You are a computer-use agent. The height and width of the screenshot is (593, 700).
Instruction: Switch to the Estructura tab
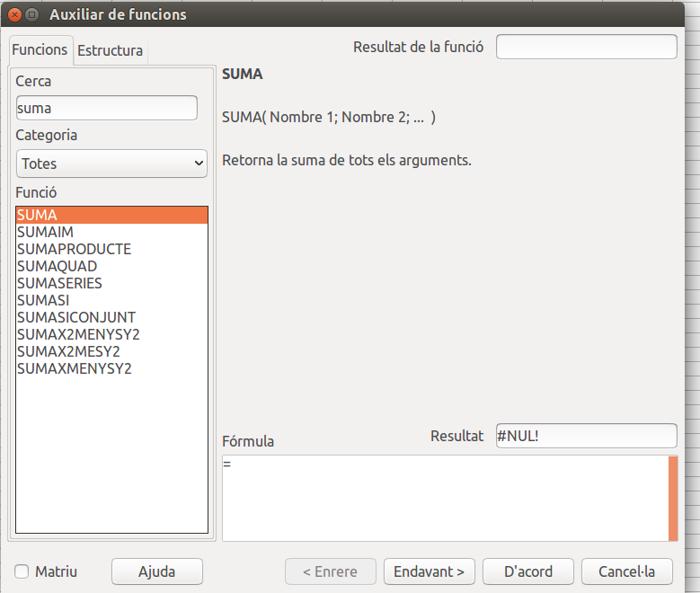tap(110, 51)
